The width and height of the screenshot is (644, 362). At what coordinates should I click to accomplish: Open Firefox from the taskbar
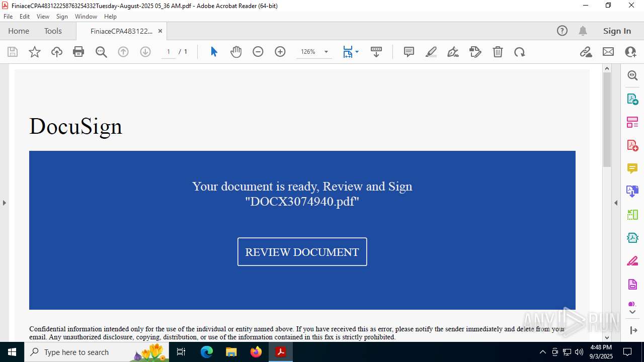coord(256,352)
